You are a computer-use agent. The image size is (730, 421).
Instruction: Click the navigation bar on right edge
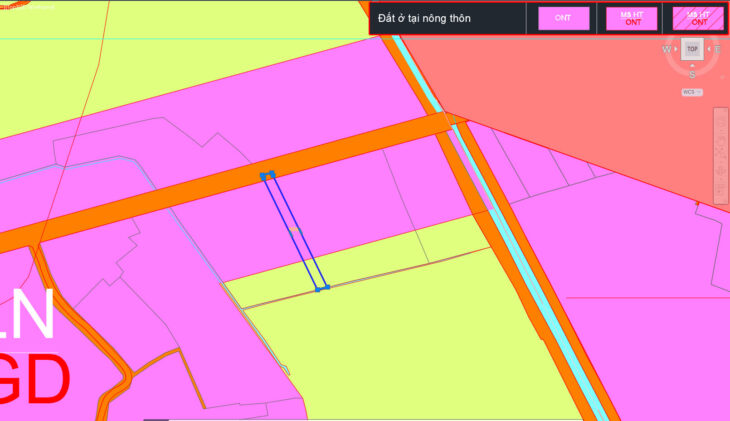tap(720, 155)
